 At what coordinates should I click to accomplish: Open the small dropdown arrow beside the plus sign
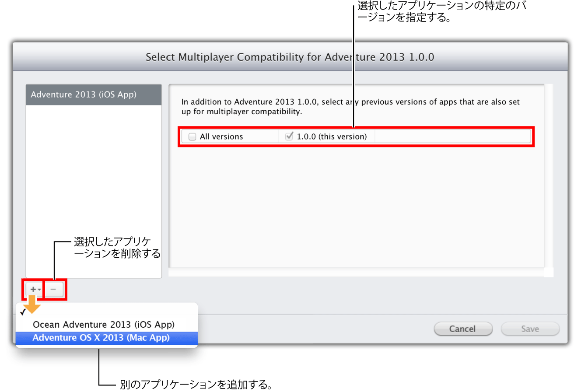pos(39,290)
